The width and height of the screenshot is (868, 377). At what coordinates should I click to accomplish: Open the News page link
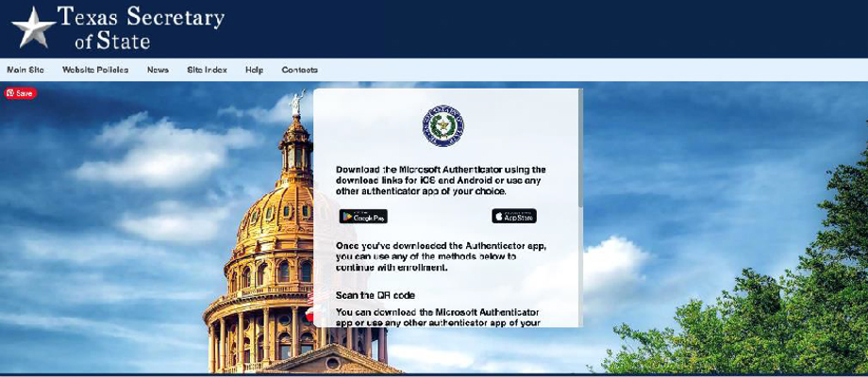click(x=158, y=70)
